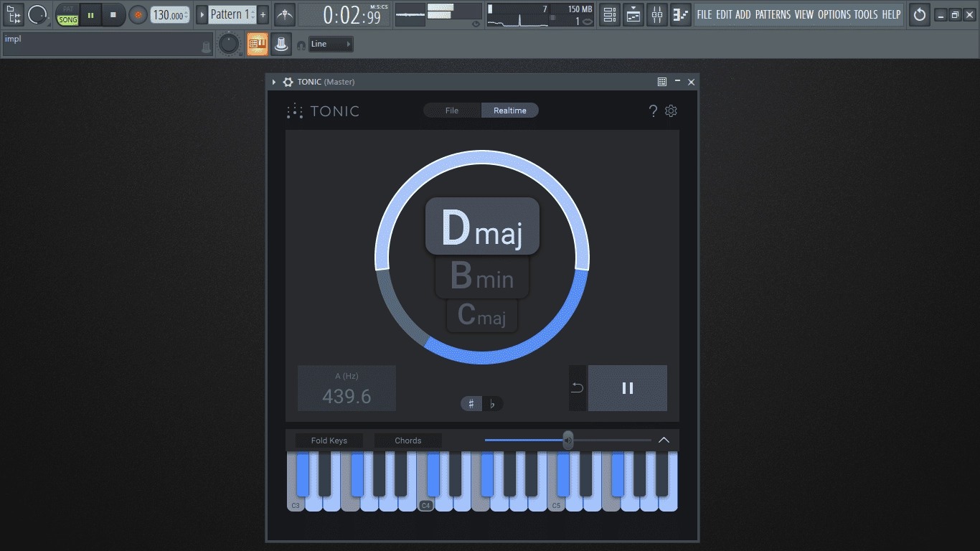The image size is (980, 551).
Task: Play the C5 key on keyboard
Action: [x=556, y=504]
